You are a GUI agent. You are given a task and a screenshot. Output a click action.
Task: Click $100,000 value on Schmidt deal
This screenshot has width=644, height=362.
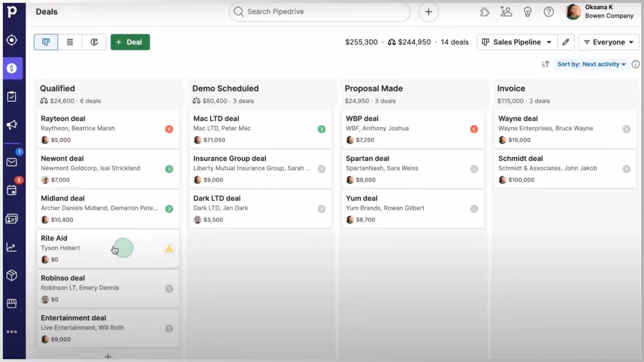(521, 180)
